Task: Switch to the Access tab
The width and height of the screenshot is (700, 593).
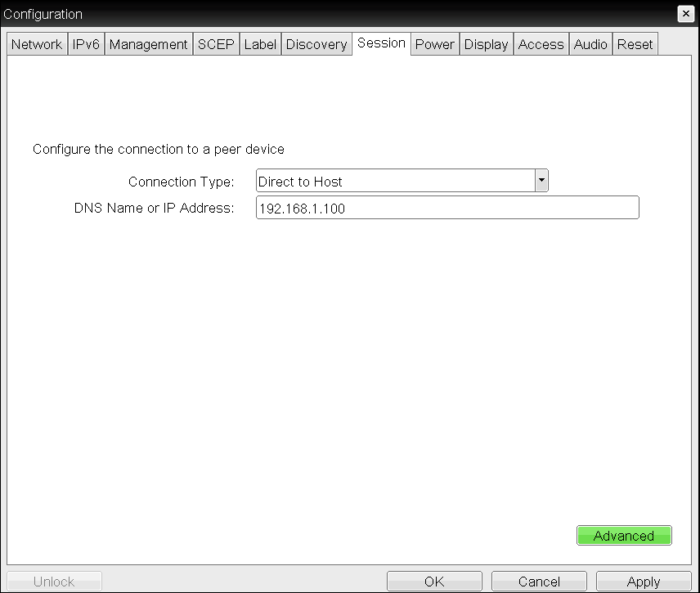Action: (x=541, y=44)
